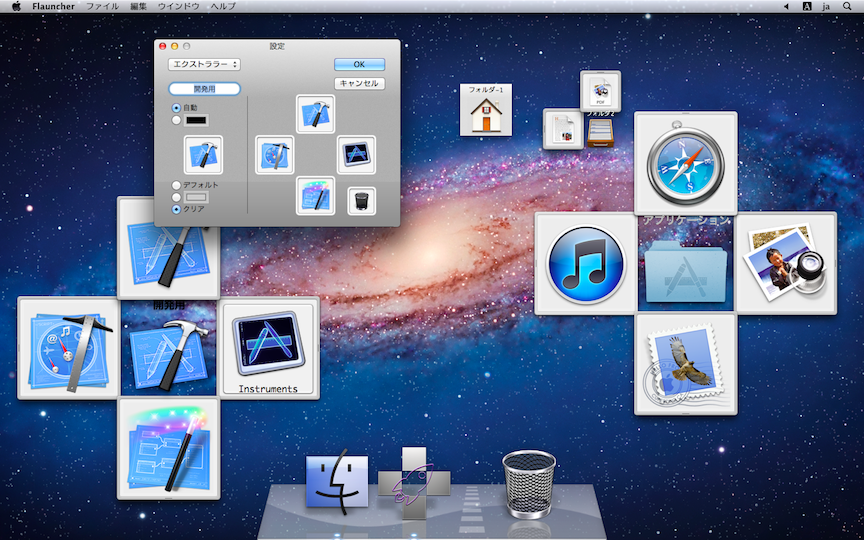Click the black trash can tile in settings dialog
The width and height of the screenshot is (864, 540).
tap(361, 201)
